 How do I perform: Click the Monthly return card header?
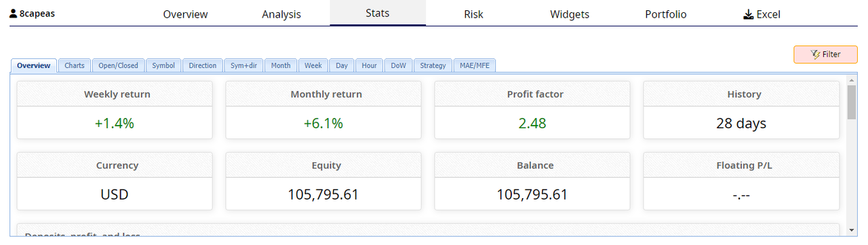point(323,94)
